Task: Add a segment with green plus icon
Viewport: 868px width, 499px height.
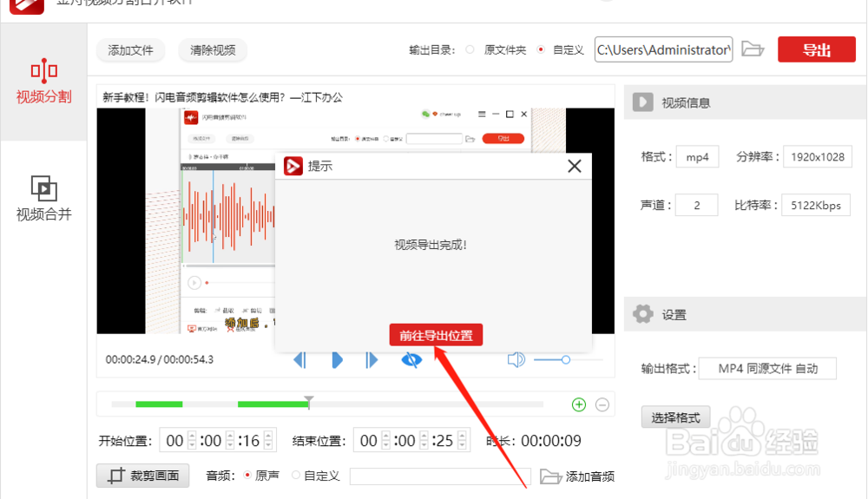Action: click(579, 405)
